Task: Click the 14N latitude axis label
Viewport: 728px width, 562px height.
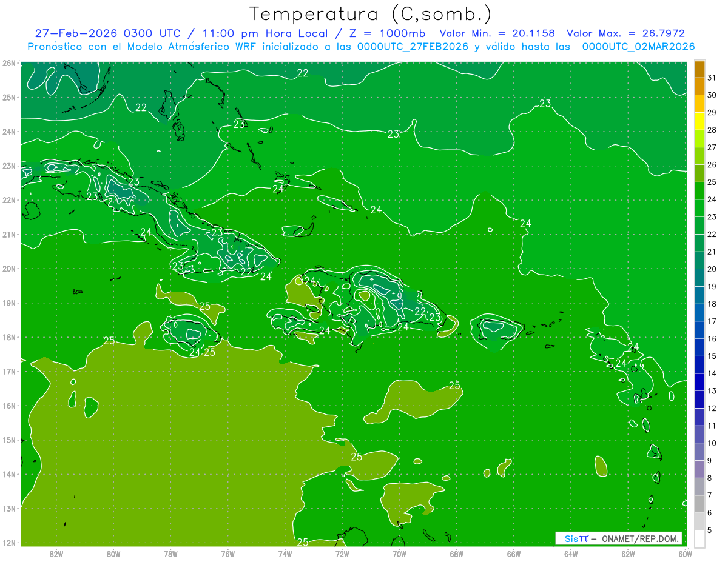Action: (x=8, y=474)
